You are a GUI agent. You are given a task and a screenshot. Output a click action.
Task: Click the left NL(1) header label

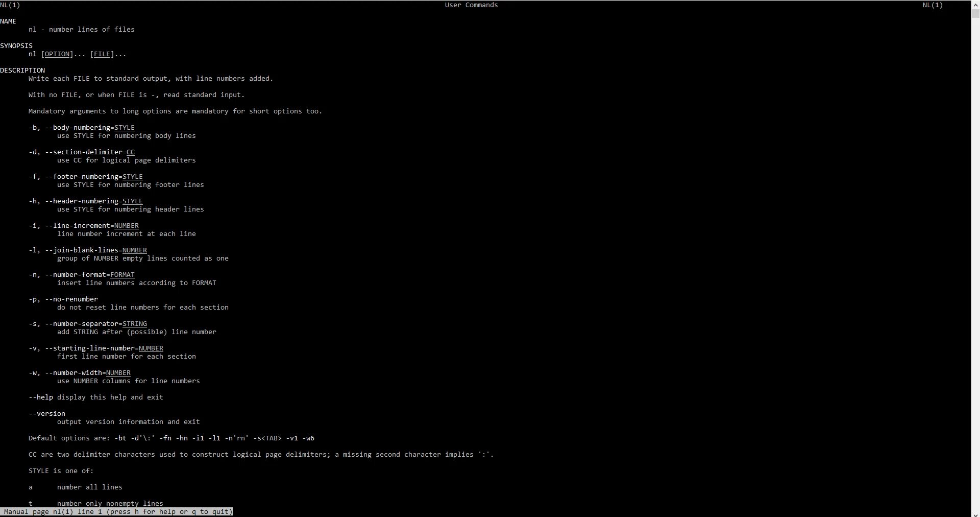[x=10, y=5]
